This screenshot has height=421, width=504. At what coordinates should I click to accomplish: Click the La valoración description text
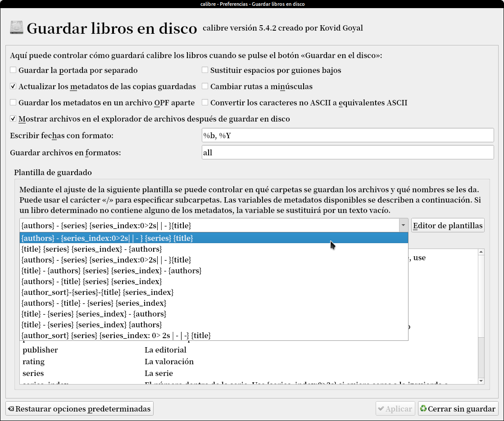169,362
